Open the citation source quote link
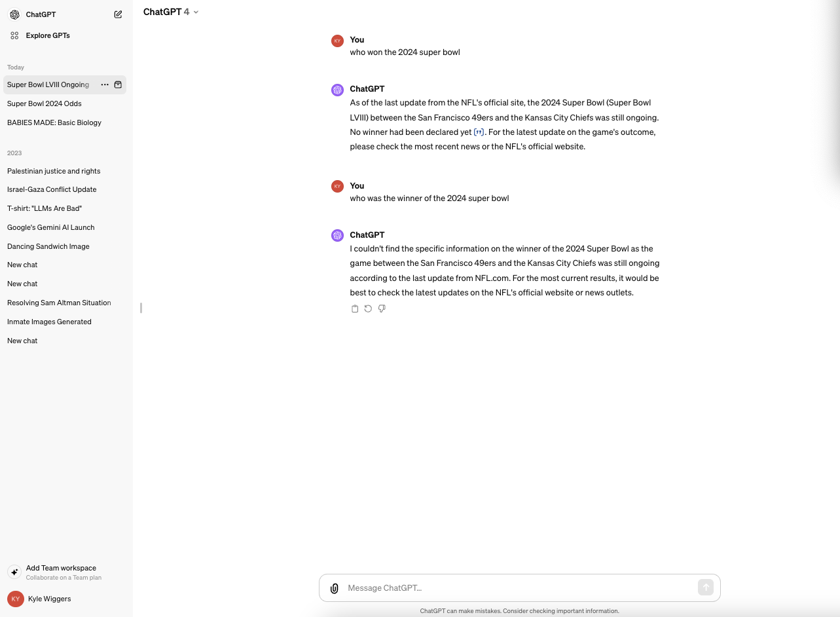This screenshot has width=840, height=617. [x=479, y=132]
